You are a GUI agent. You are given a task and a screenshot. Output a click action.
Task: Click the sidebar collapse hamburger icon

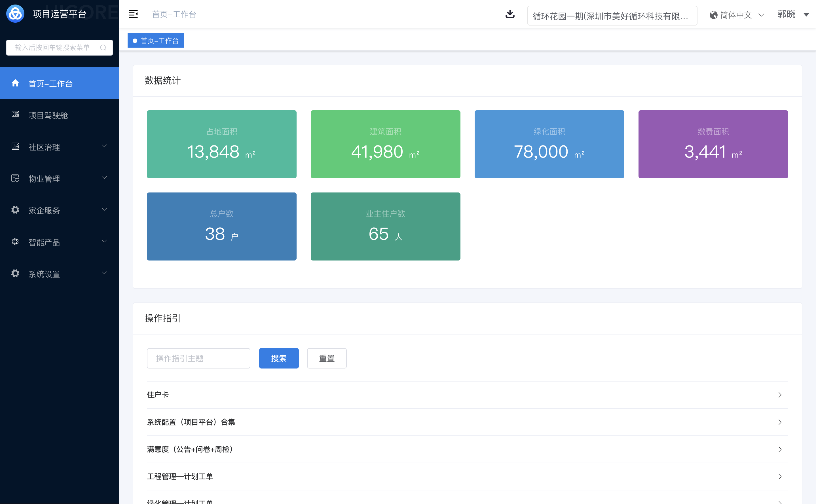point(133,14)
